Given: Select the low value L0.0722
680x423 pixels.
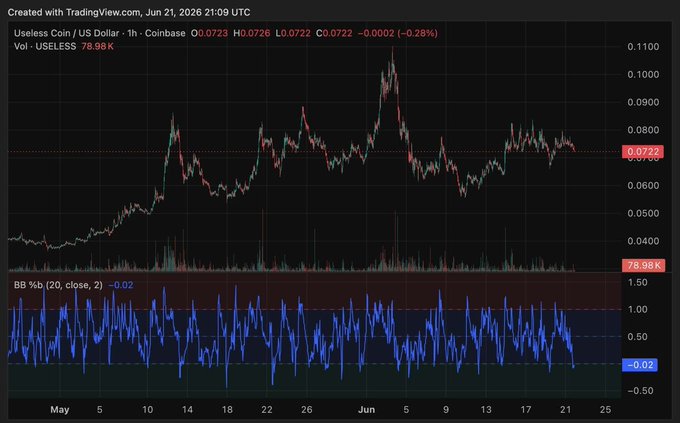Looking at the screenshot, I should pos(293,33).
